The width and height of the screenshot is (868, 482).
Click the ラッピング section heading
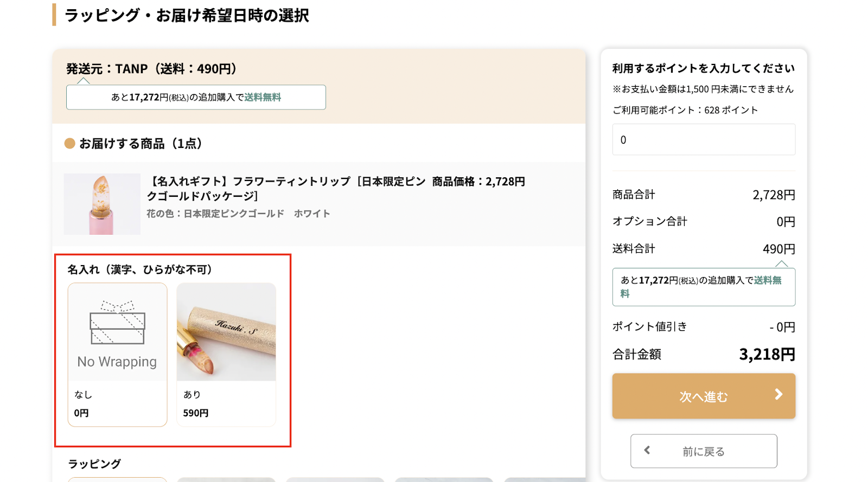click(94, 464)
